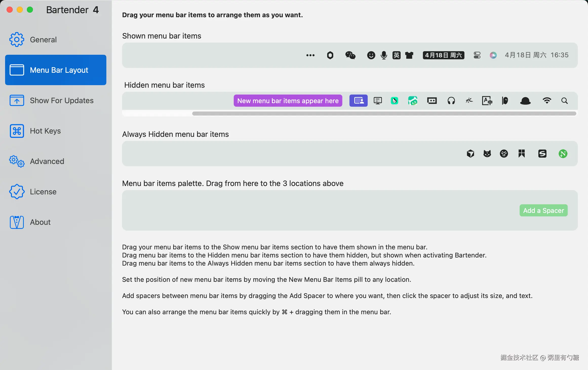The image size is (588, 370).
Task: Select the microphone icon in shown items
Action: [x=384, y=55]
